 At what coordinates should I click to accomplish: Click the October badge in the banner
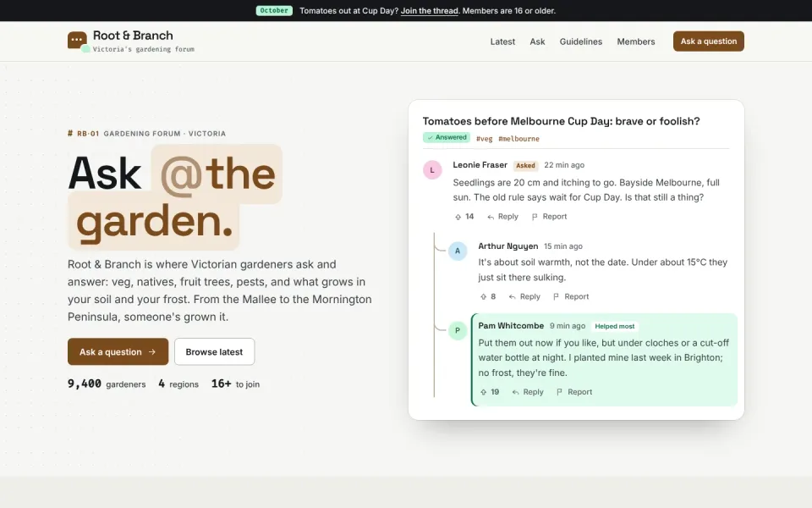click(274, 10)
